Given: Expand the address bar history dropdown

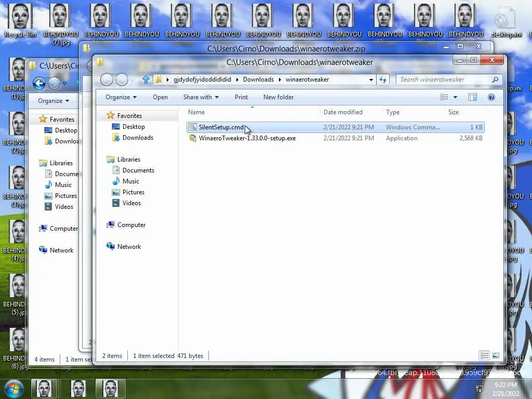Looking at the screenshot, I should tap(371, 79).
